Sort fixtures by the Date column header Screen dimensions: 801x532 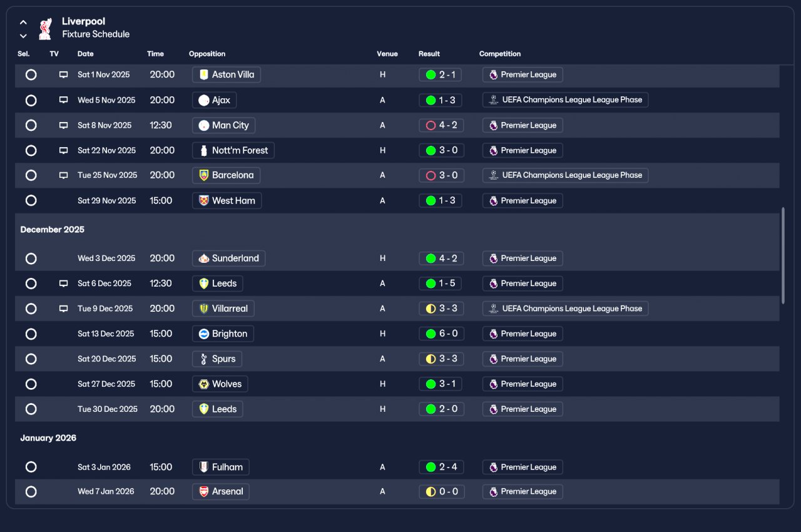pos(86,54)
